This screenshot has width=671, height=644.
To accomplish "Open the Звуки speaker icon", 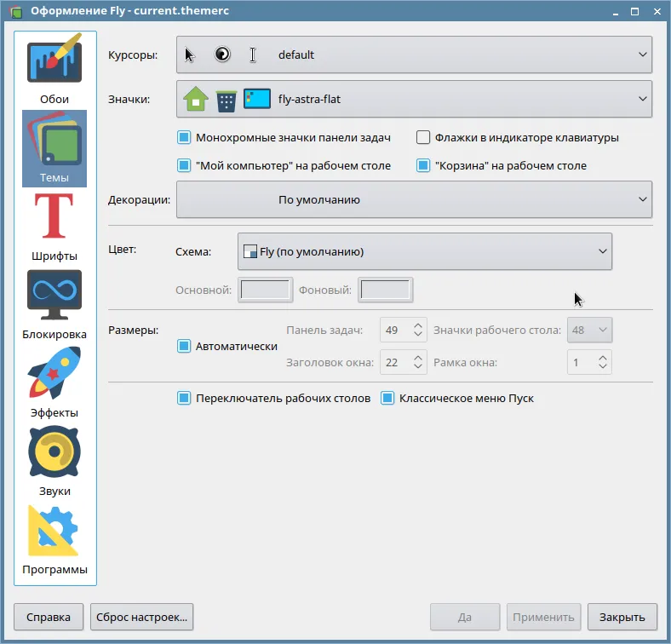I will [x=54, y=451].
